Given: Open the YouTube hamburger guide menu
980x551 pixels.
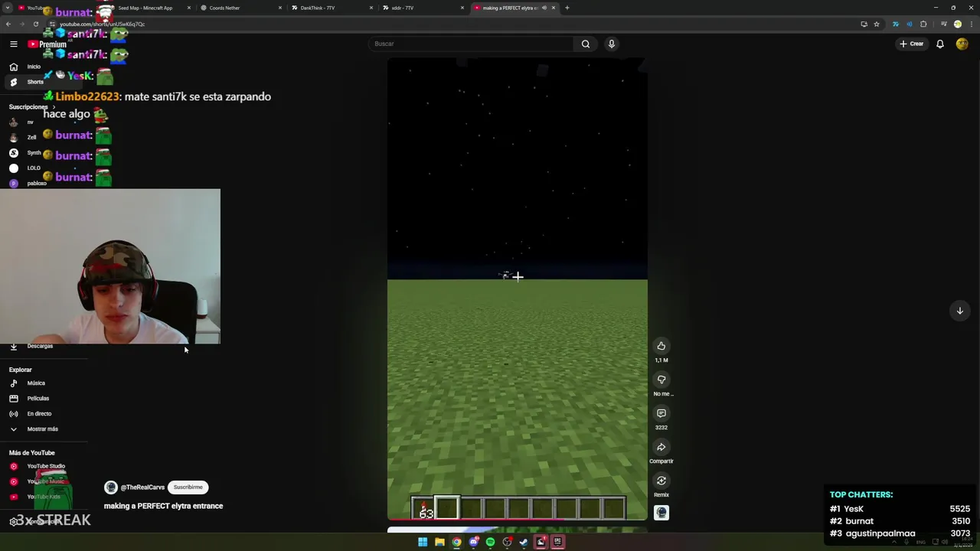Looking at the screenshot, I should [13, 44].
